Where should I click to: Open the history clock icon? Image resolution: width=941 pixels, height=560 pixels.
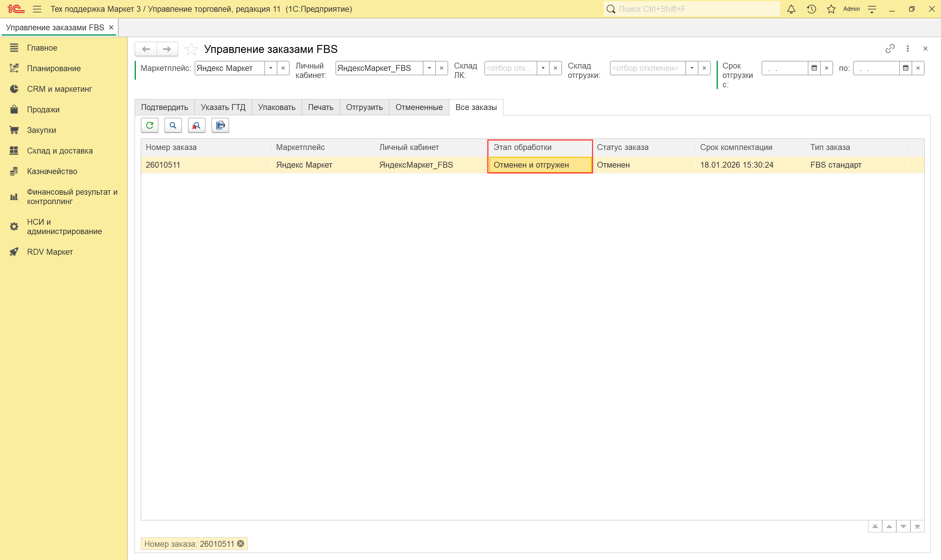point(811,9)
